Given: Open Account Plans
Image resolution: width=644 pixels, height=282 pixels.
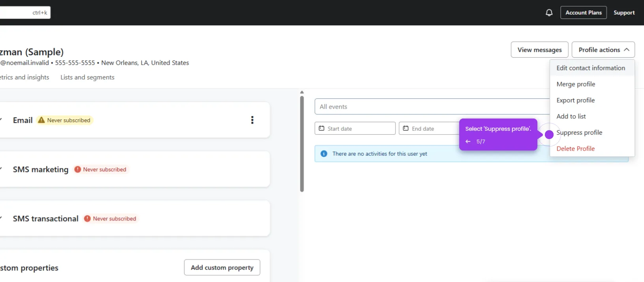Looking at the screenshot, I should [583, 13].
